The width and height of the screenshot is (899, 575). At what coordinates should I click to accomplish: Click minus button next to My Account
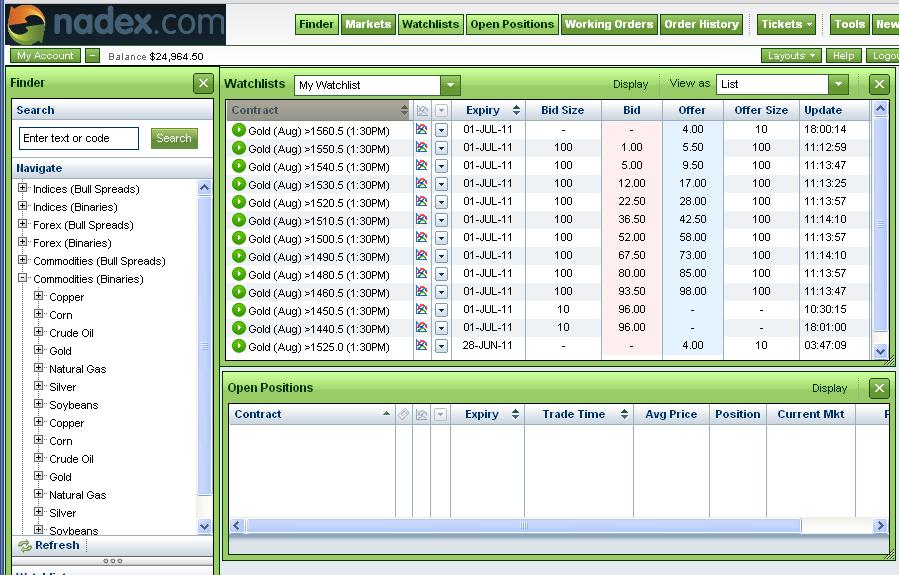point(92,56)
